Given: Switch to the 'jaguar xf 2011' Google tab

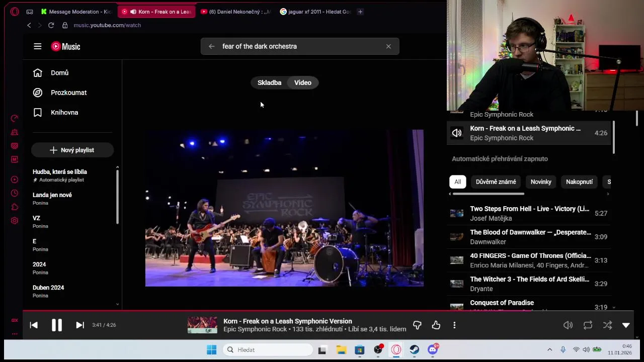Looking at the screenshot, I should 315,12.
